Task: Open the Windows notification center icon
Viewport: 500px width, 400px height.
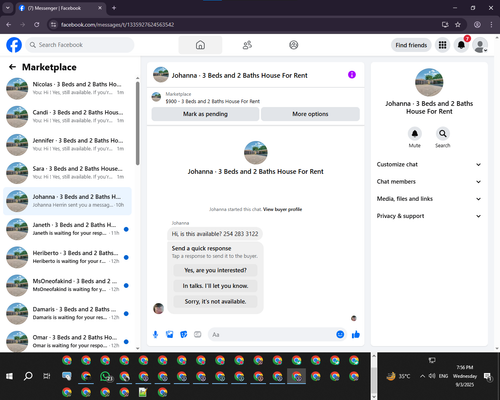Action: coord(488,377)
